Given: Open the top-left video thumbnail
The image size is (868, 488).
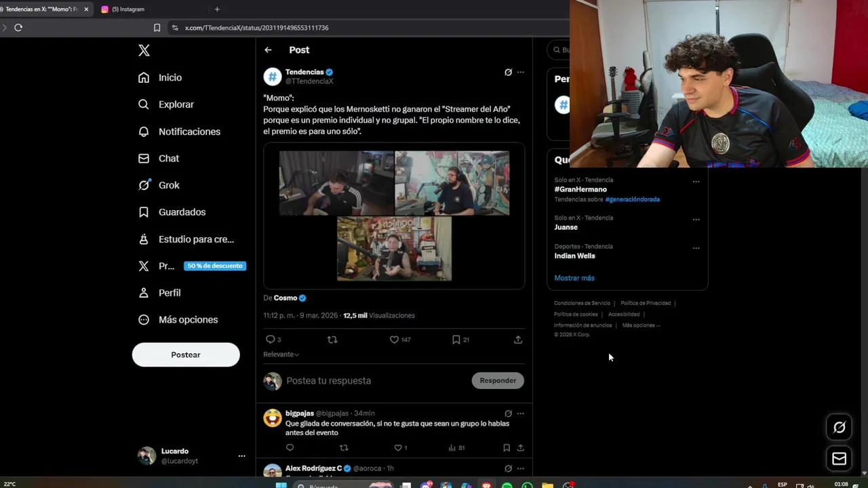Looking at the screenshot, I should [x=336, y=183].
